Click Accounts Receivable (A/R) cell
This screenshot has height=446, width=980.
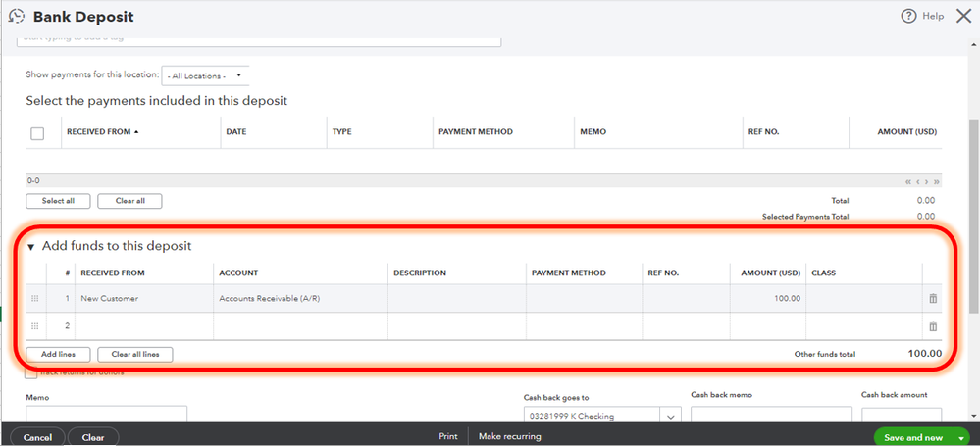[300, 299]
